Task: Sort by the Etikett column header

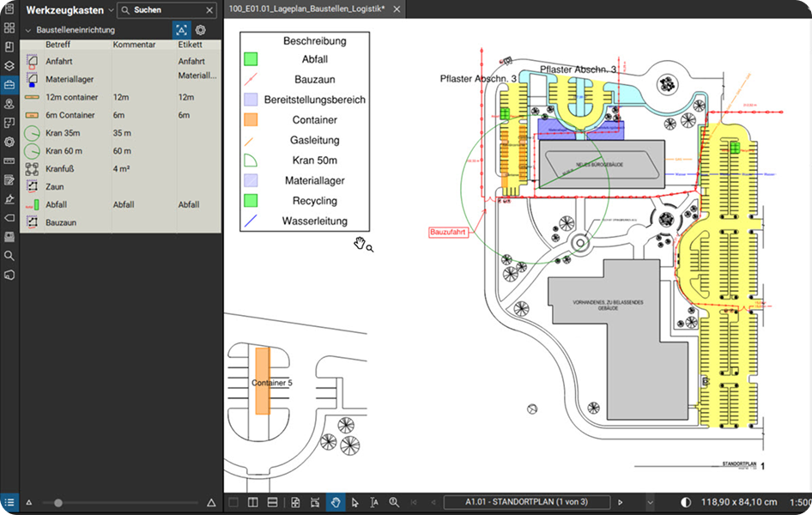Action: 190,45
